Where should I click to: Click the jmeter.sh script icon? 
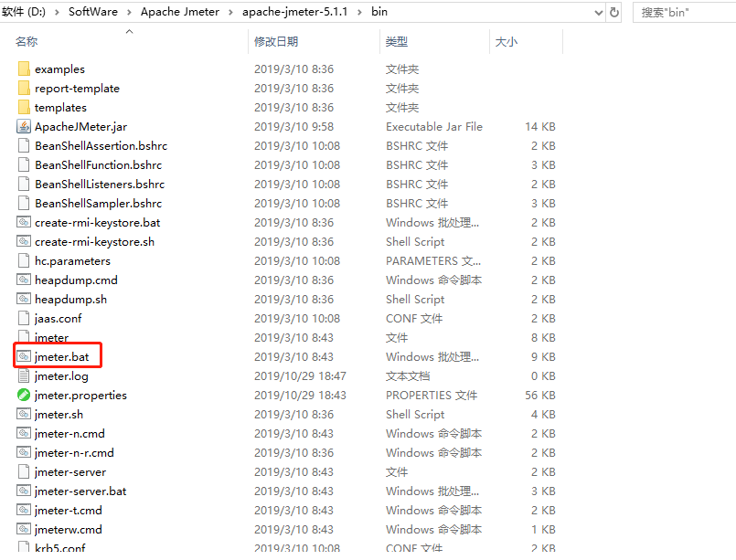click(24, 415)
